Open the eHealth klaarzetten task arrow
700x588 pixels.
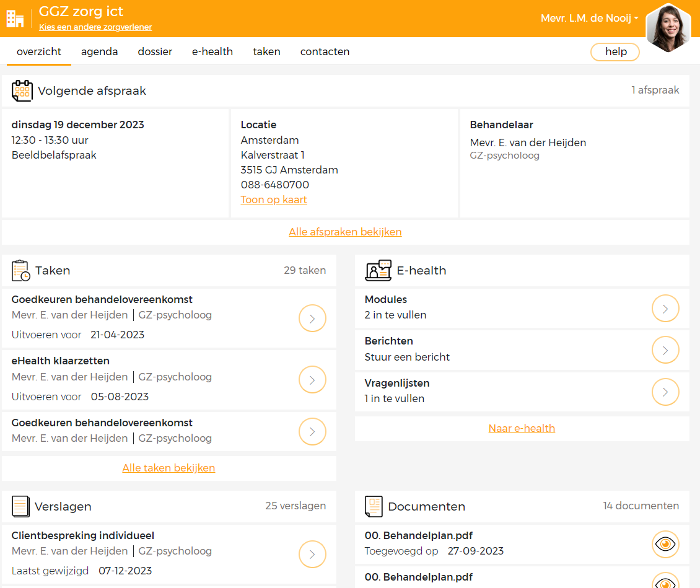(x=312, y=380)
